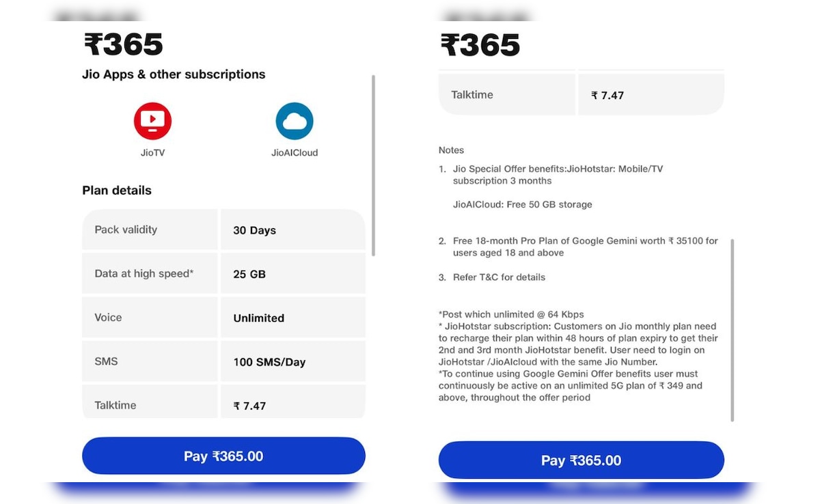Click ₹ 7.47 talktime value in right panel
The height and width of the screenshot is (504, 820).
607,96
